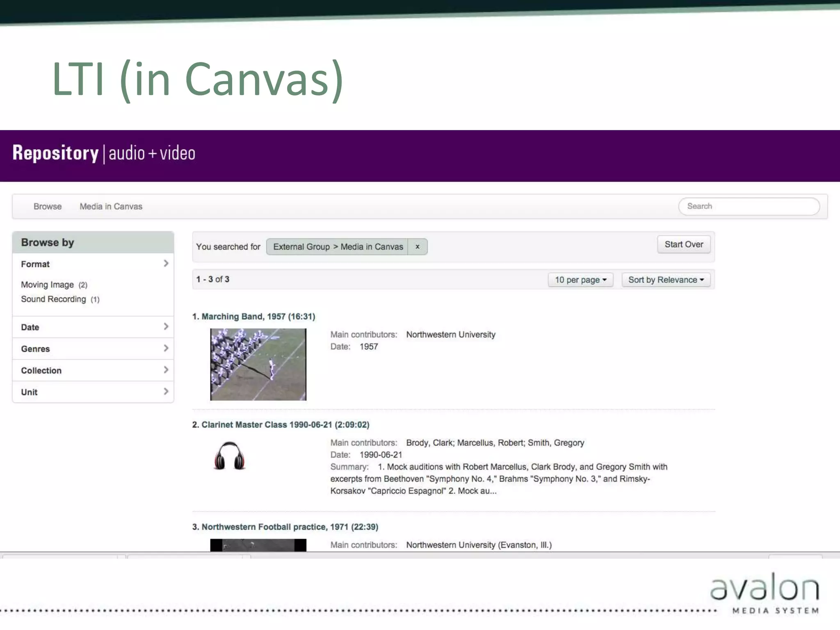Click the Football practice video thumbnail

click(x=258, y=545)
